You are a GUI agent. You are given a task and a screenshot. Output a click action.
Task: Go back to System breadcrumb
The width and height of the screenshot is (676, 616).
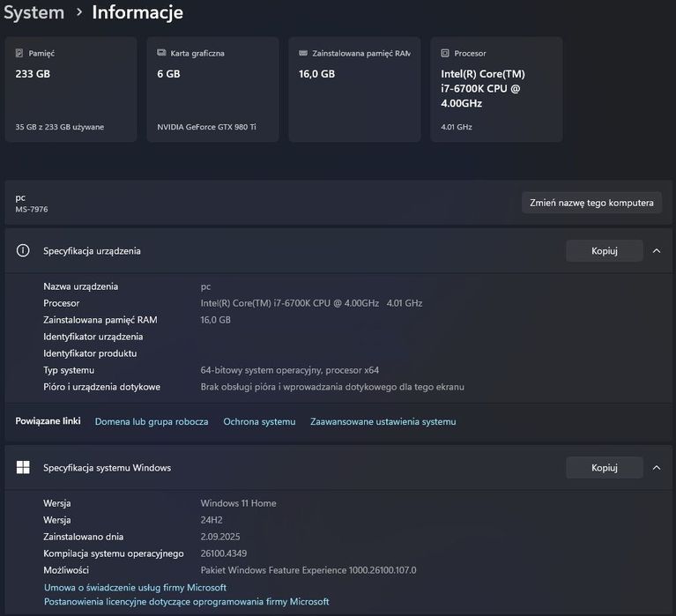tap(33, 12)
